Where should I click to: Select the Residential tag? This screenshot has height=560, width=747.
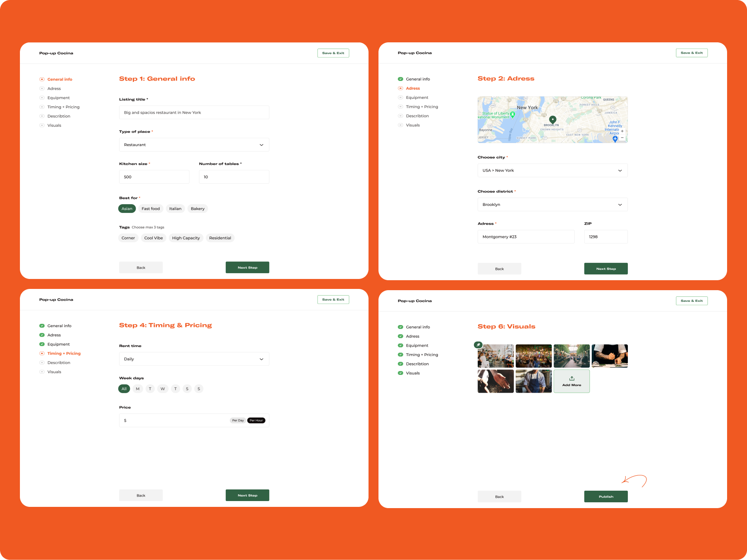tap(220, 238)
